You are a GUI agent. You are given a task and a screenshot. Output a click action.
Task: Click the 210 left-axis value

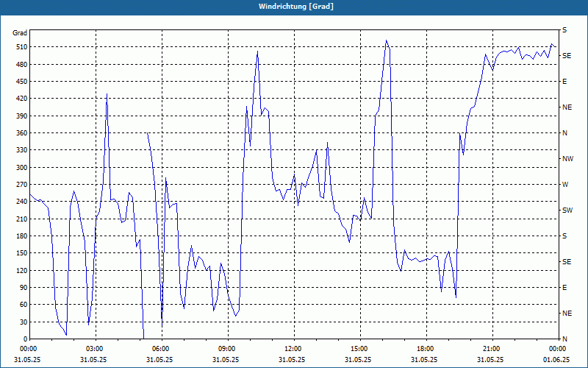click(21, 219)
